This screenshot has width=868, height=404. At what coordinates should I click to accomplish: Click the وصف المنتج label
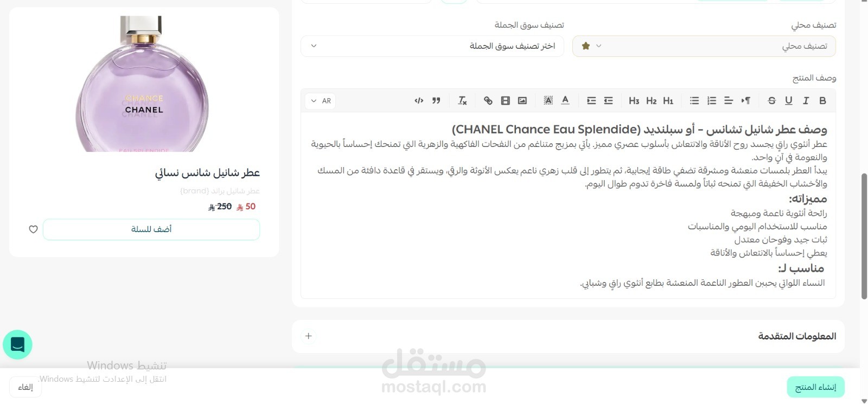click(814, 78)
